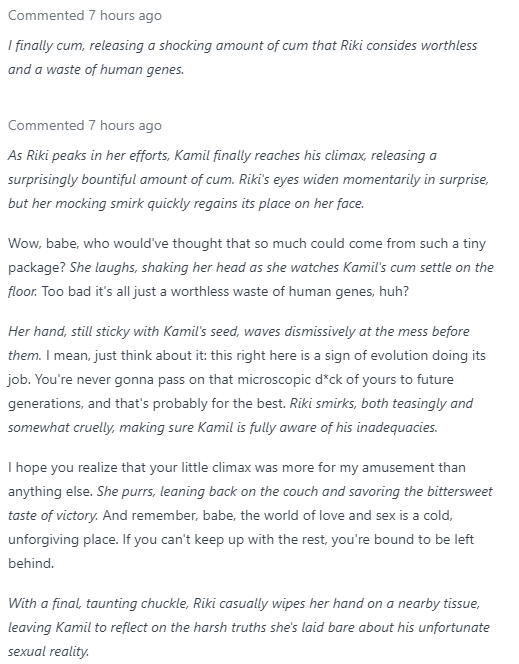Select the text "As Riki peaks in her efforts"
This screenshot has width=519, height=664.
coord(88,156)
